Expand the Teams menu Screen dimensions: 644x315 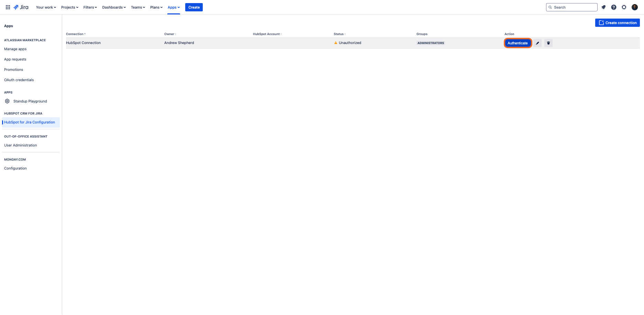coord(138,7)
